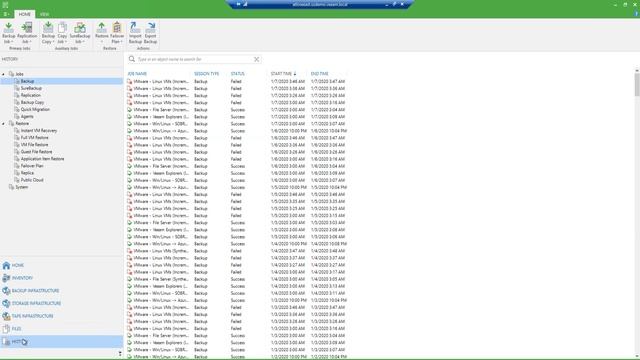Select Backup Copy in the history tree
Screen dimensions: 640x360
(x=32, y=102)
